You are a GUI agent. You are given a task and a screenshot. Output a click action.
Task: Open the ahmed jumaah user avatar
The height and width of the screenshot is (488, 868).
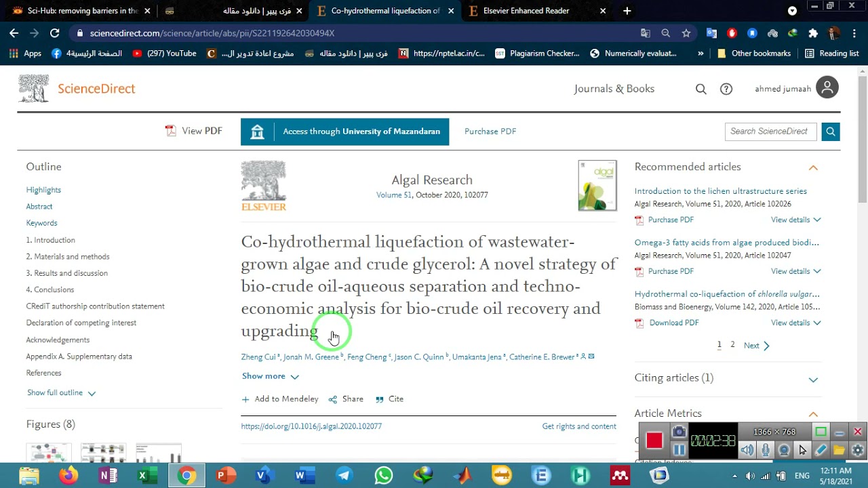coord(827,87)
